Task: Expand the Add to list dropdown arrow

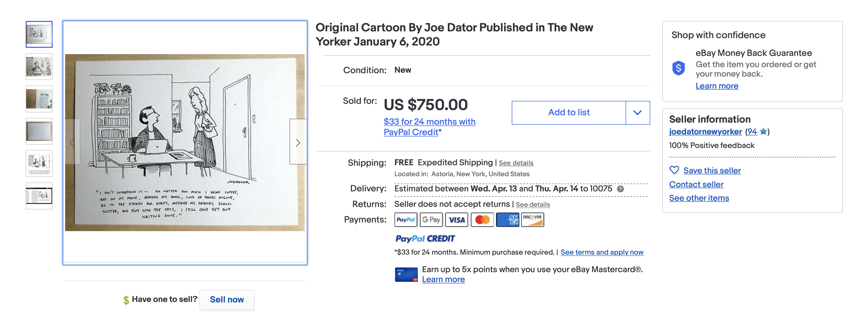Action: (637, 113)
